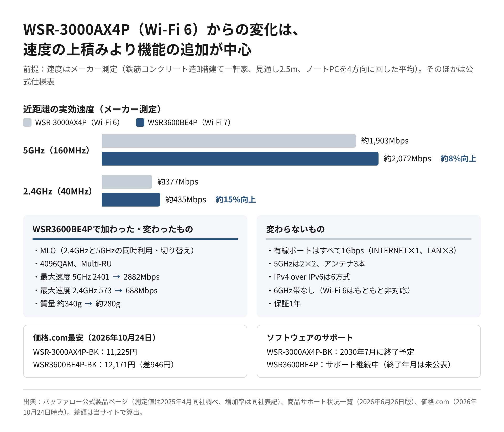The image size is (504, 432).
Task: Click the ソフトウェアのサポート heading
Action: (x=310, y=338)
